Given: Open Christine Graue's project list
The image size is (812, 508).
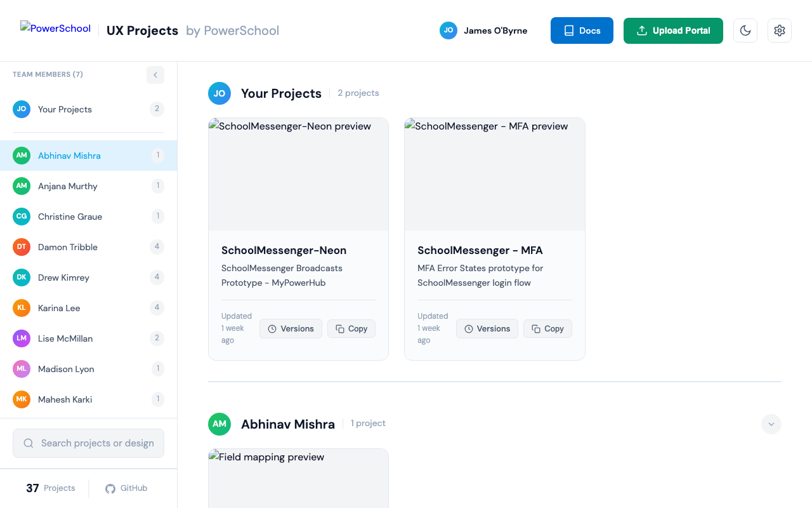Looking at the screenshot, I should 70,216.
